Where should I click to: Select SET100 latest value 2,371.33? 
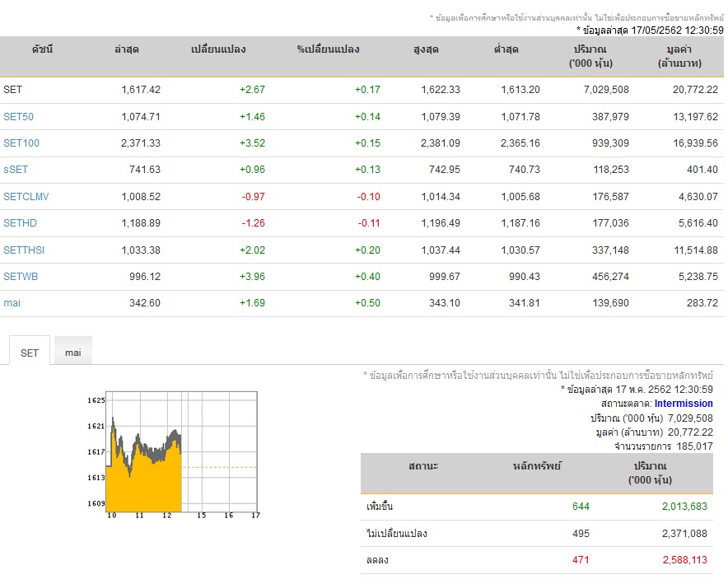(141, 143)
